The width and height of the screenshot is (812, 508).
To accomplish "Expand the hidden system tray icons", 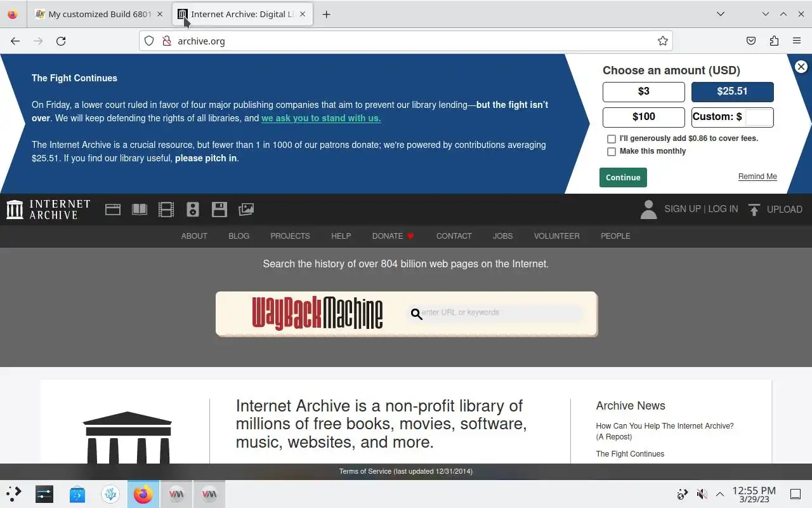I will [x=720, y=494].
